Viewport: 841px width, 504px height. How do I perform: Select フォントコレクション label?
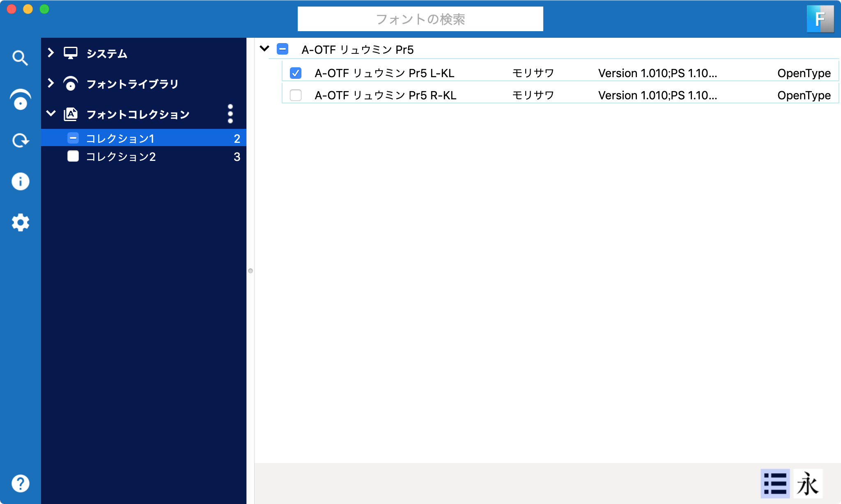pyautogui.click(x=138, y=115)
